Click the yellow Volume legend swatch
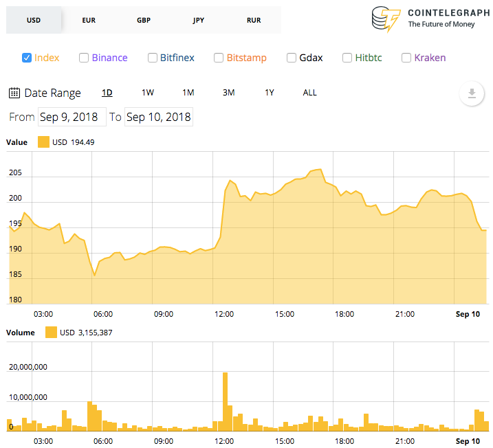 (x=51, y=333)
